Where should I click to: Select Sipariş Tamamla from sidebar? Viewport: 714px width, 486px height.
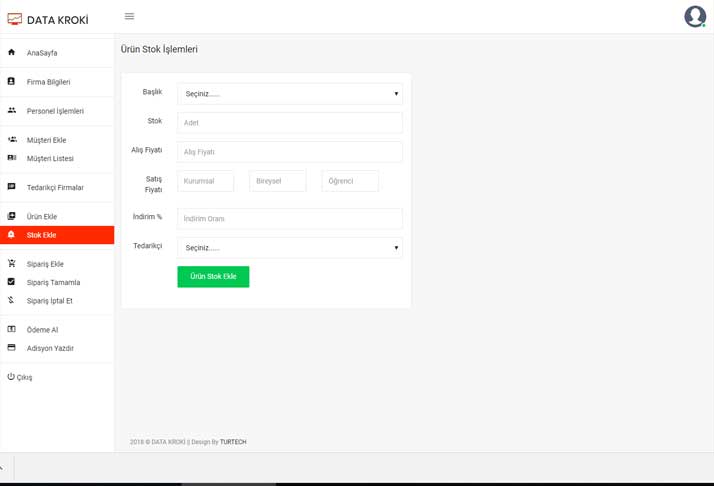pos(53,283)
